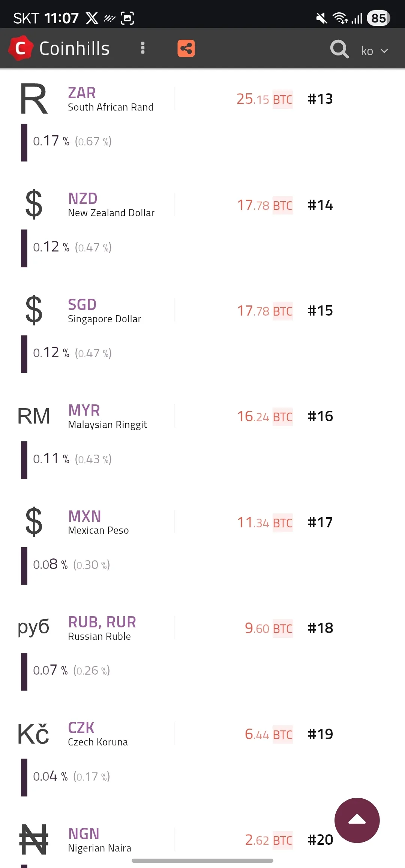Open the NZD currency link

point(82,199)
